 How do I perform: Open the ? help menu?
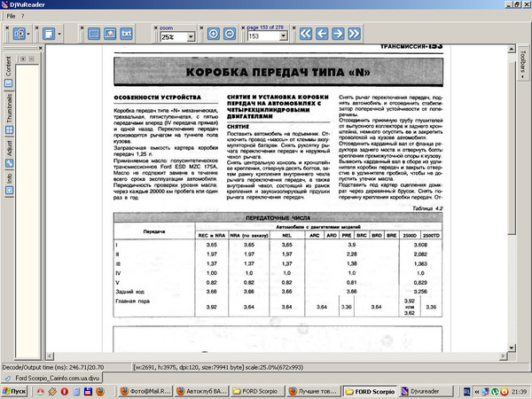pos(23,16)
